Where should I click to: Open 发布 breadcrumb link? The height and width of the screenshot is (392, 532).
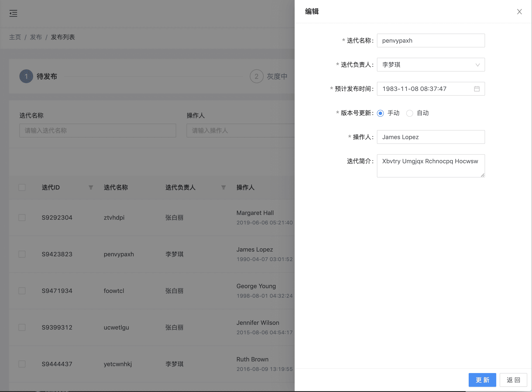click(x=36, y=37)
